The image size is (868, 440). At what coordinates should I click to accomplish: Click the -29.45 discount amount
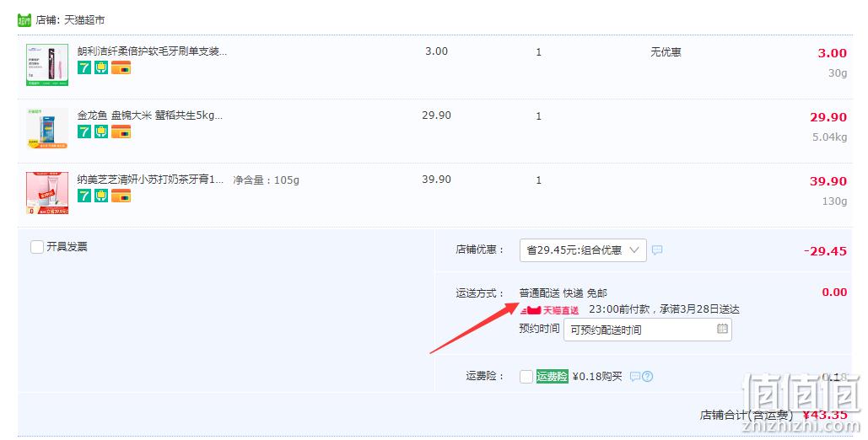(825, 250)
